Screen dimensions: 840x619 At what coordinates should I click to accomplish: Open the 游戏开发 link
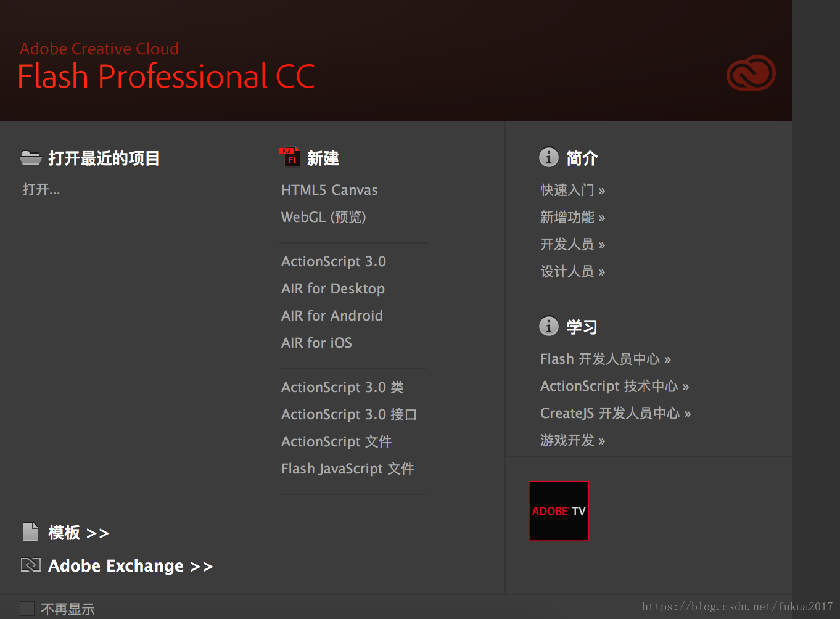tap(573, 440)
